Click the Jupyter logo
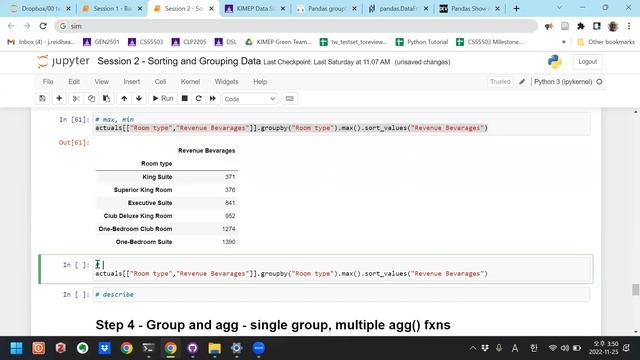Screen dimensions: 640x360 click(63, 61)
